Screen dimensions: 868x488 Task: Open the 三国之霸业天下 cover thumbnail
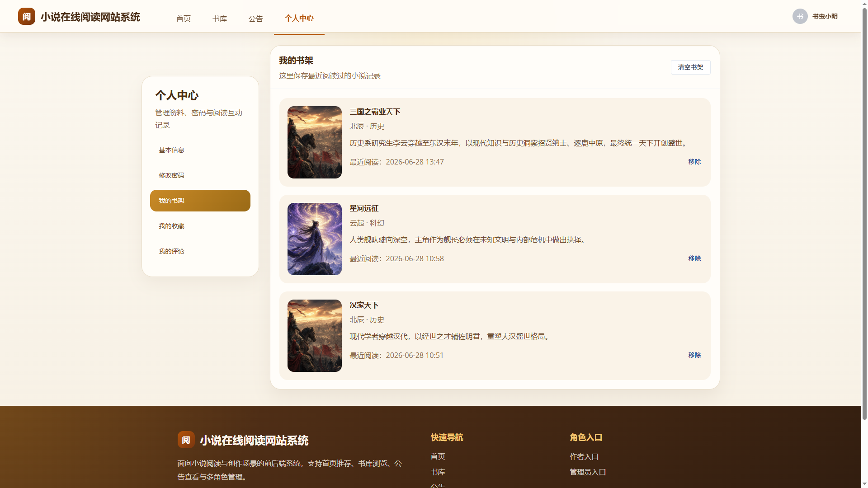coord(315,142)
